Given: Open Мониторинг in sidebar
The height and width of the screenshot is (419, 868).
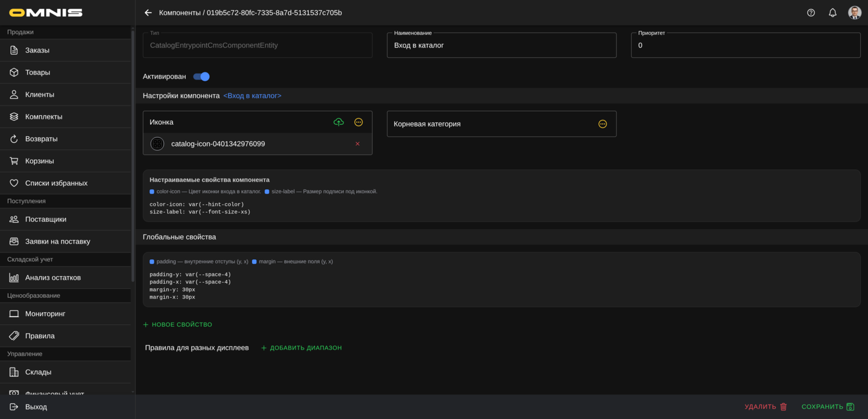Looking at the screenshot, I should click(45, 314).
